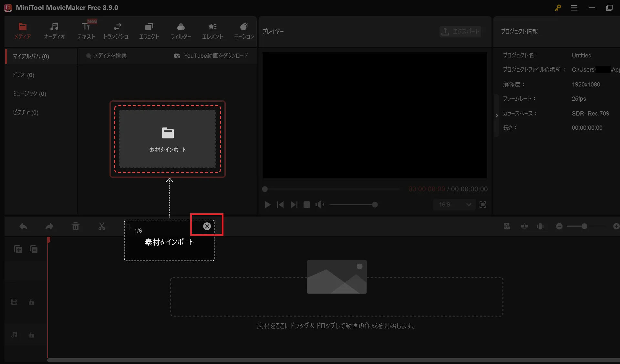620x364 pixels.
Task: Click the メディアを検索 search field
Action: pos(110,56)
